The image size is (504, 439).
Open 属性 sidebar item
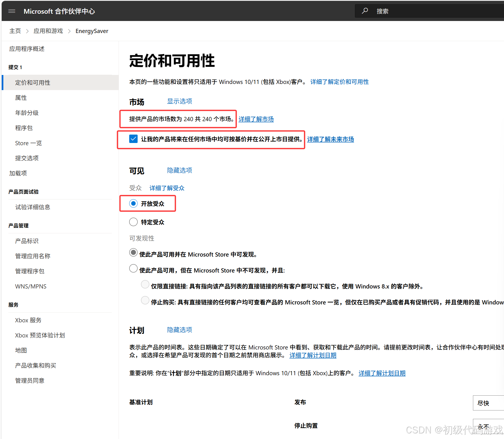coord(21,98)
